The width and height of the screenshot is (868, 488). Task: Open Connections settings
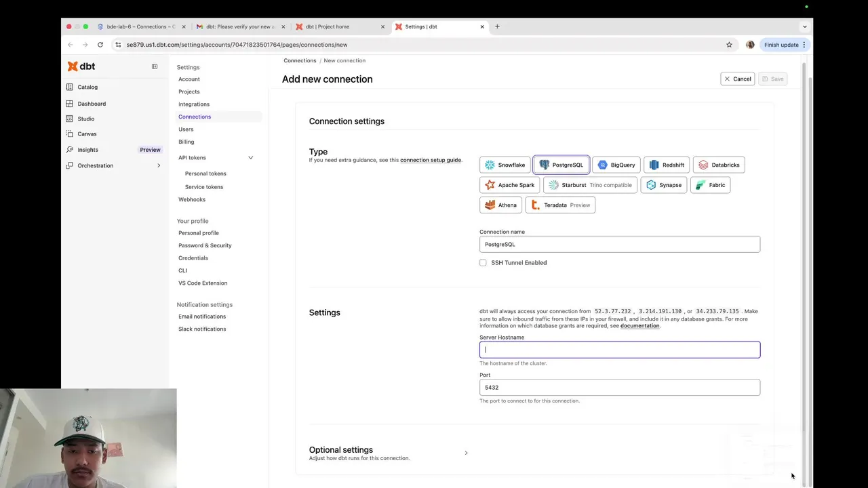click(x=195, y=117)
